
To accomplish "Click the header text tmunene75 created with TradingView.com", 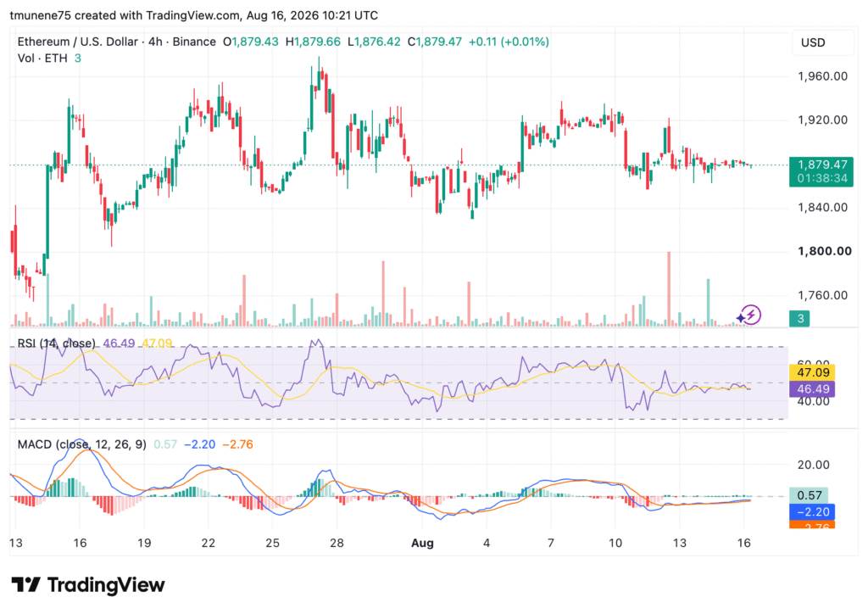I will [125, 15].
